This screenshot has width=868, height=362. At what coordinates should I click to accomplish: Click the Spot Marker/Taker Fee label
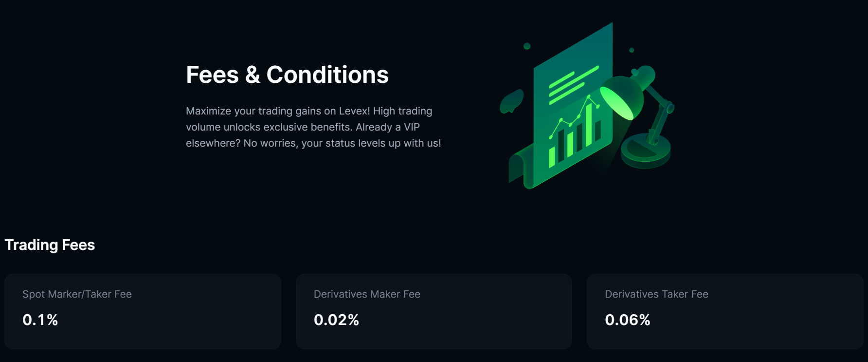77,294
